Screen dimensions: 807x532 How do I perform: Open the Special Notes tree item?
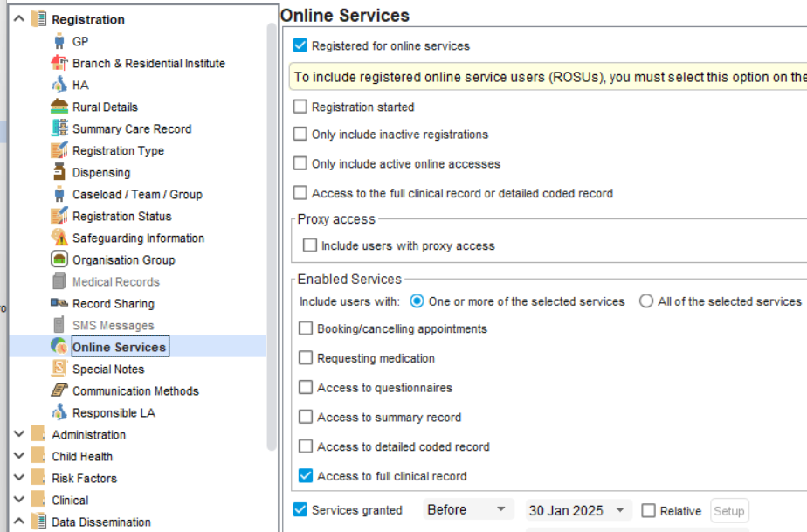click(108, 369)
